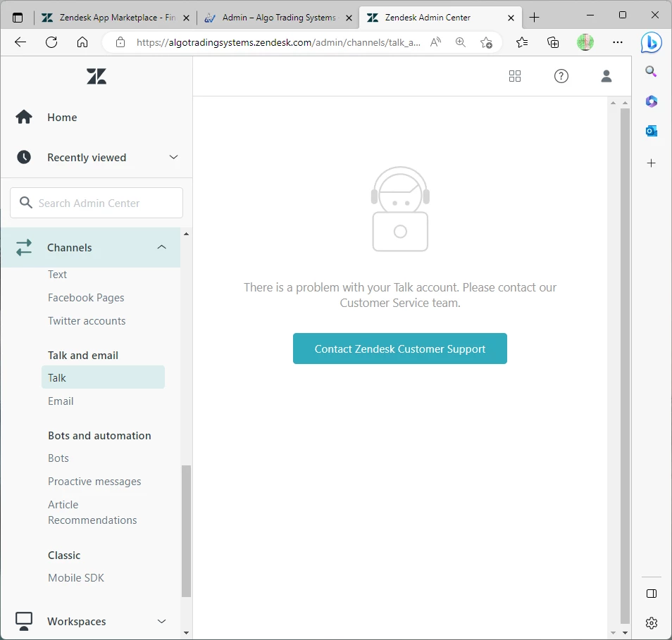Click the main page vertical scrollbar

(625, 366)
